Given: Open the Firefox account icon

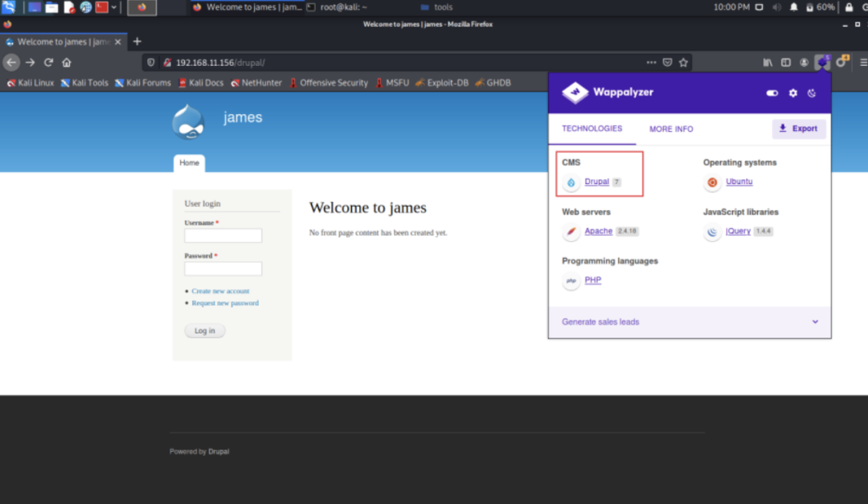Looking at the screenshot, I should [x=804, y=63].
